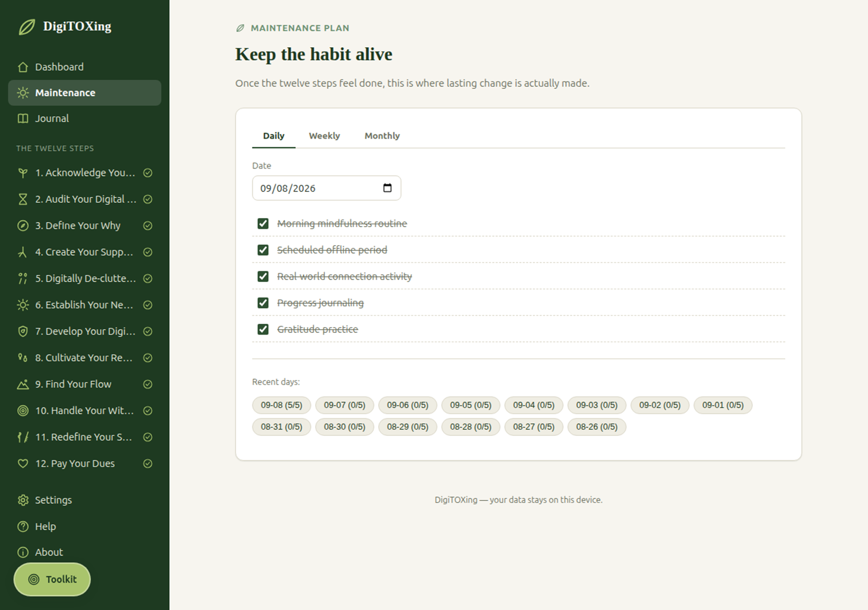This screenshot has width=868, height=610.
Task: Click the Date input field
Action: (327, 188)
